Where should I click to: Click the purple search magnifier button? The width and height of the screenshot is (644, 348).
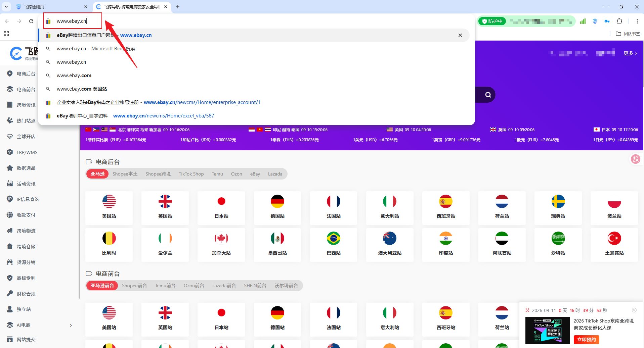[x=488, y=95]
